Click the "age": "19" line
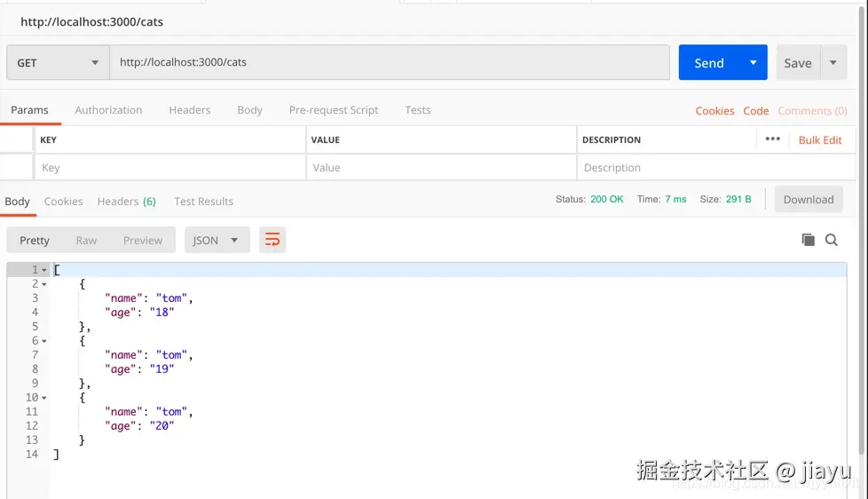 139,369
